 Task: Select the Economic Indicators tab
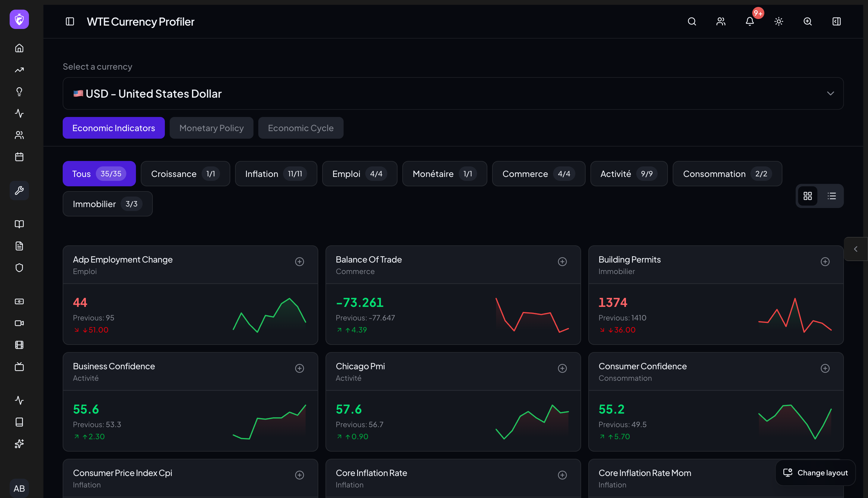[x=114, y=128]
